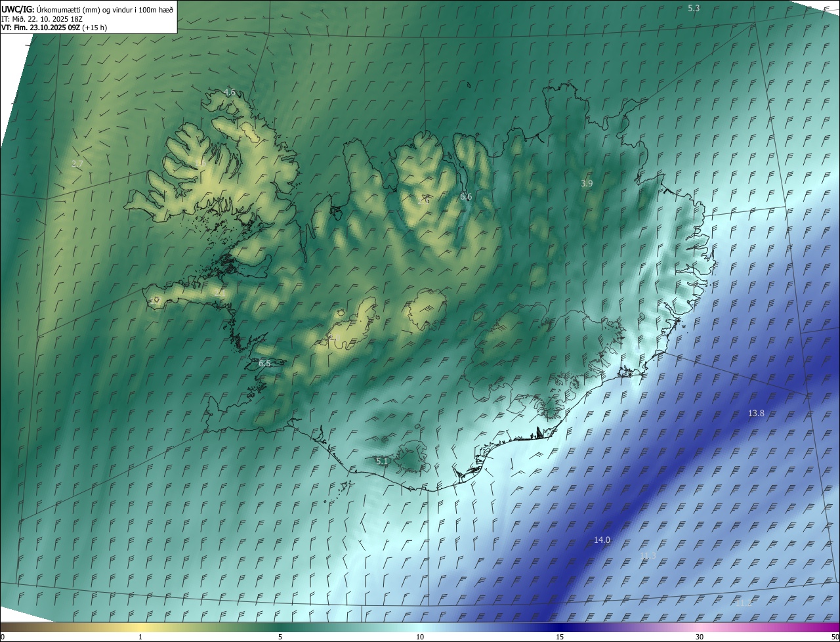This screenshot has width=840, height=642.
Task: Click the 14.0 value label on the map
Action: [x=602, y=540]
